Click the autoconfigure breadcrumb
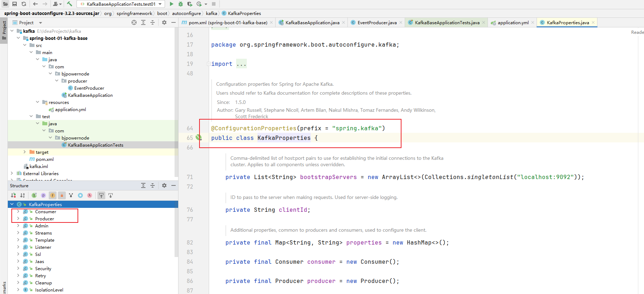644x294 pixels. coord(186,13)
